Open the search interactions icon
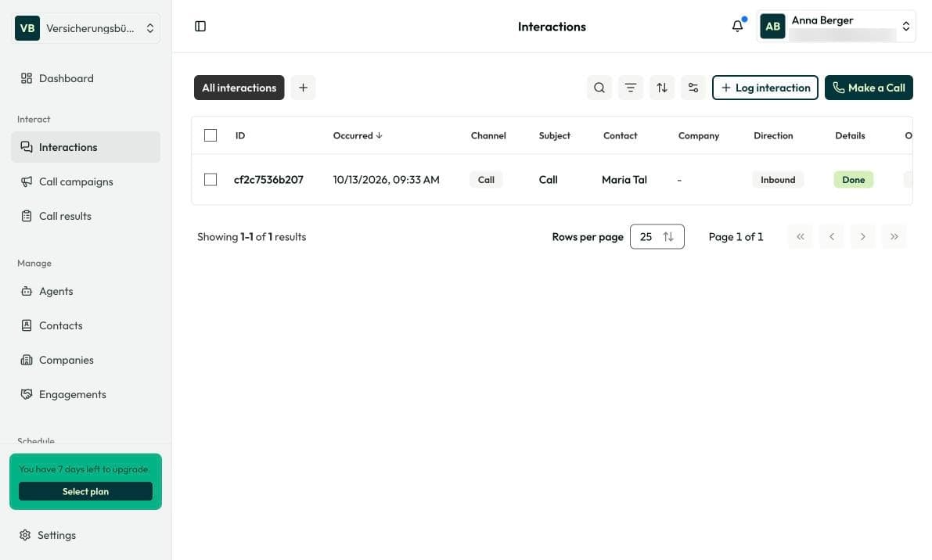The image size is (932, 560). pyautogui.click(x=599, y=88)
